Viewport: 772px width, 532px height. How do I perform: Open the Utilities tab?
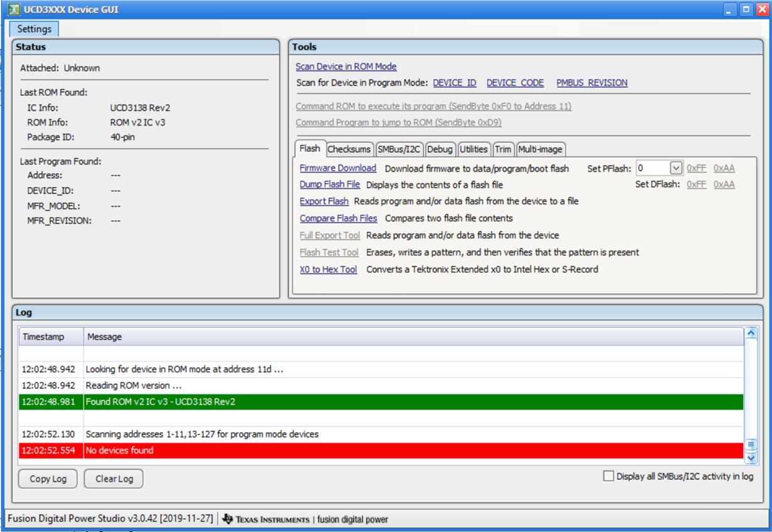point(474,149)
